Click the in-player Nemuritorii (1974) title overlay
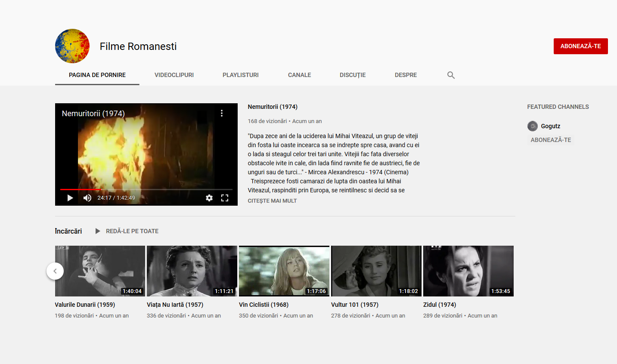Viewport: 617px width, 364px height. click(93, 114)
